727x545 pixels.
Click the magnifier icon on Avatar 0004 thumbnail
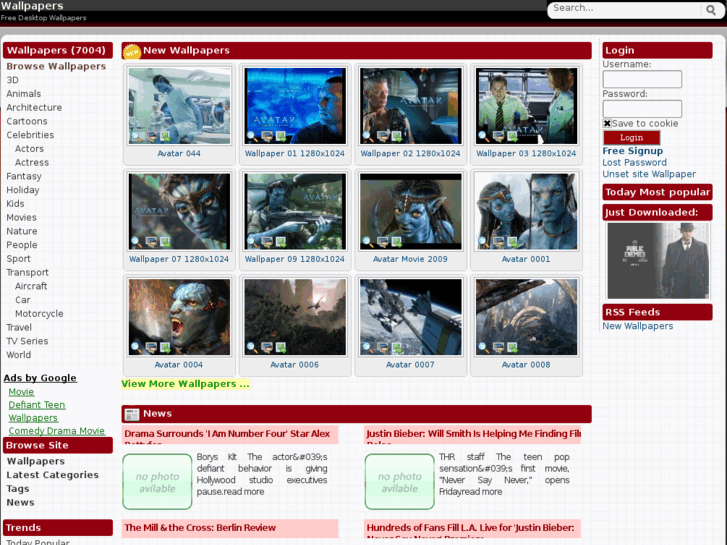136,347
